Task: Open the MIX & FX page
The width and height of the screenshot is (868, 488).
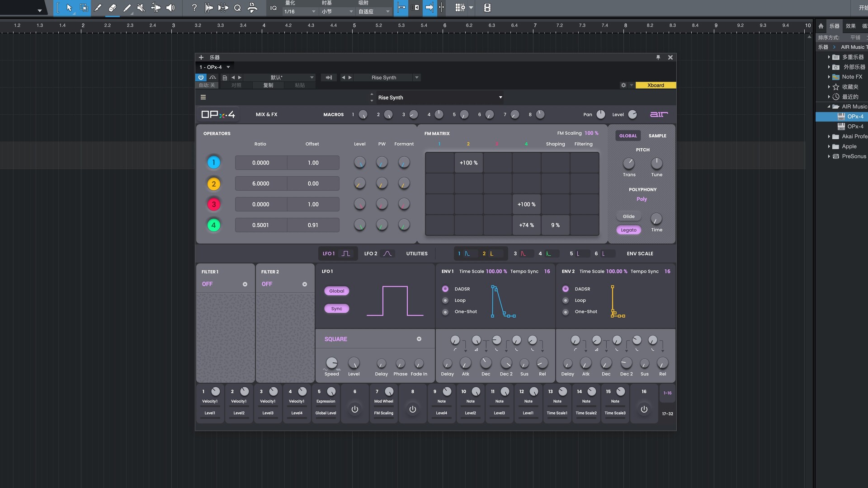Action: (266, 114)
